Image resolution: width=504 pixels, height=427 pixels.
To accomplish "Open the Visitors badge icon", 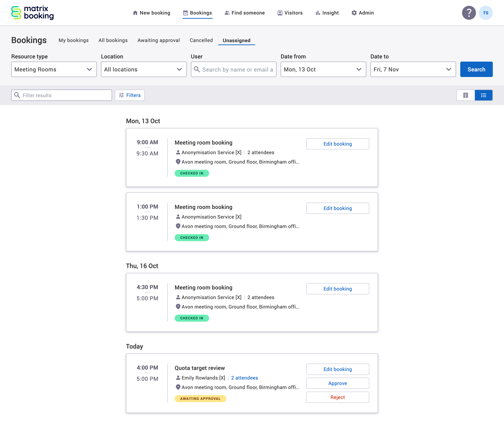I will tap(280, 13).
